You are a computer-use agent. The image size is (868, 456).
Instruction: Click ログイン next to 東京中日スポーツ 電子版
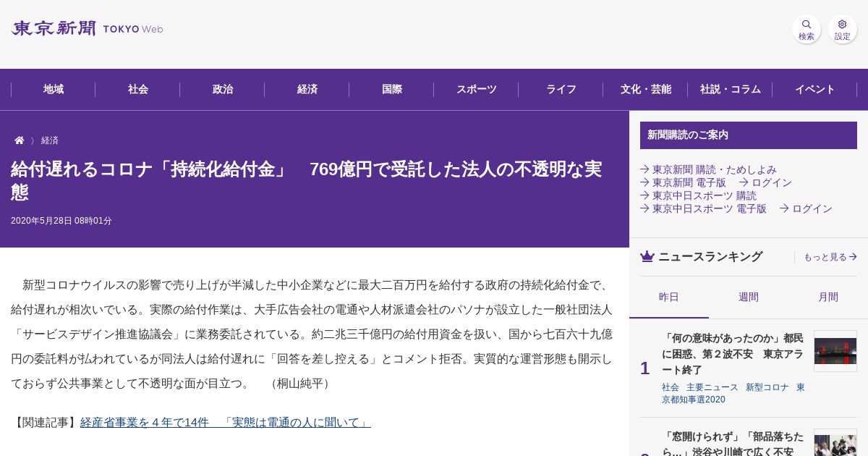point(806,208)
